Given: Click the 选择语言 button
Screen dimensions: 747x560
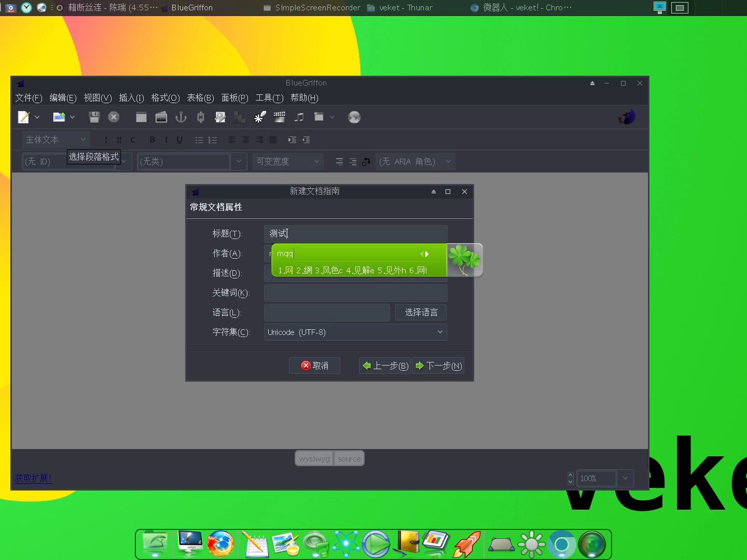Looking at the screenshot, I should click(x=421, y=312).
